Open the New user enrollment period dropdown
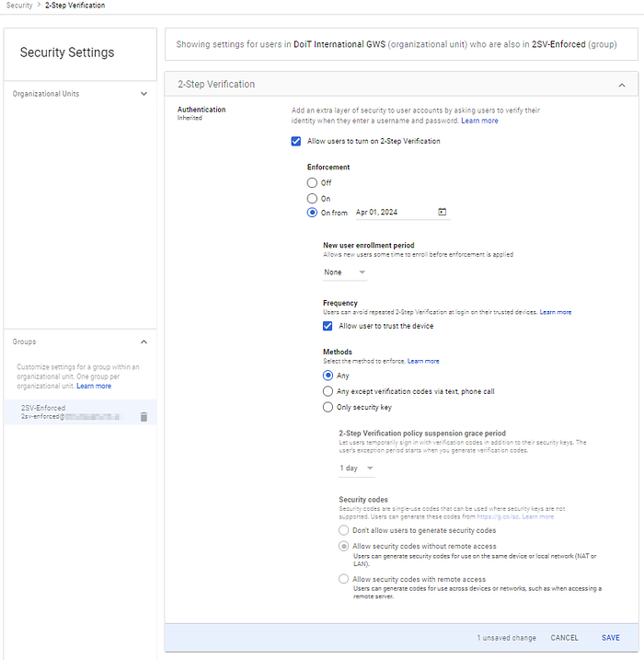The width and height of the screenshot is (644, 660). coord(345,272)
